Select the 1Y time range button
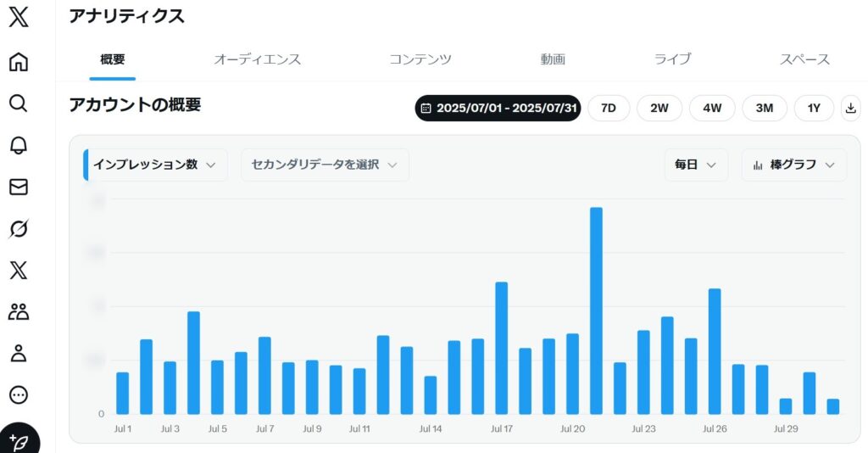The width and height of the screenshot is (868, 453). (x=814, y=108)
